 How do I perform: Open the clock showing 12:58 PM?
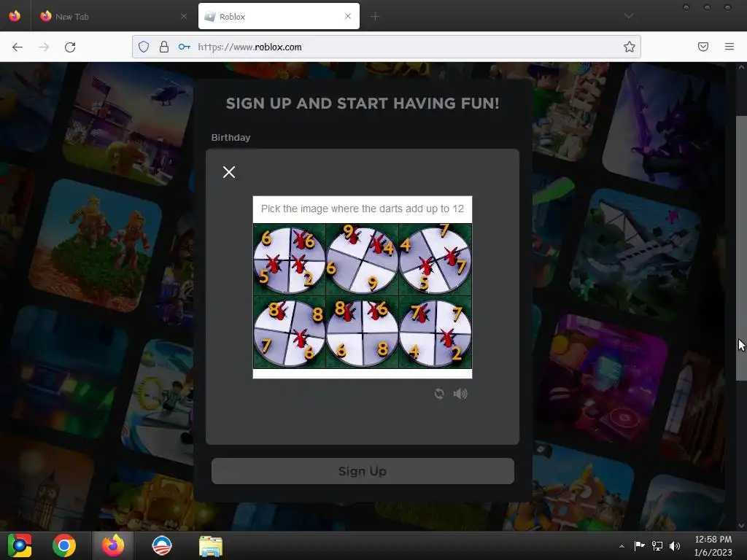(x=713, y=545)
